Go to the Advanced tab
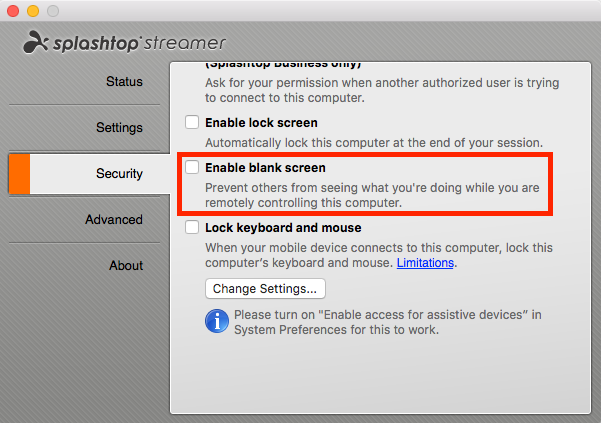The width and height of the screenshot is (601, 423). click(114, 220)
